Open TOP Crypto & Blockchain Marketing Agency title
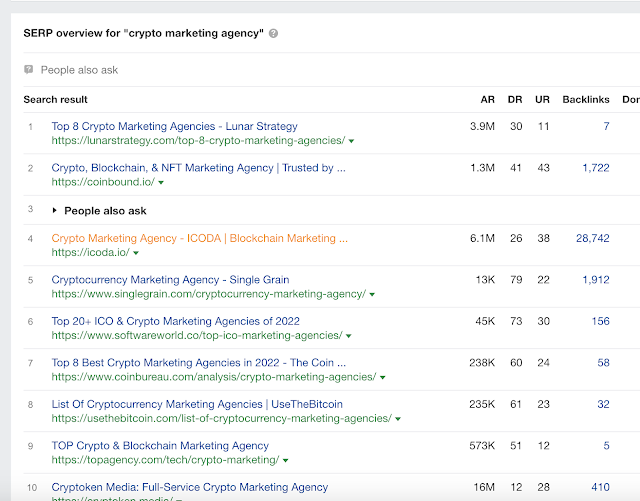Image resolution: width=640 pixels, height=501 pixels. click(x=160, y=445)
